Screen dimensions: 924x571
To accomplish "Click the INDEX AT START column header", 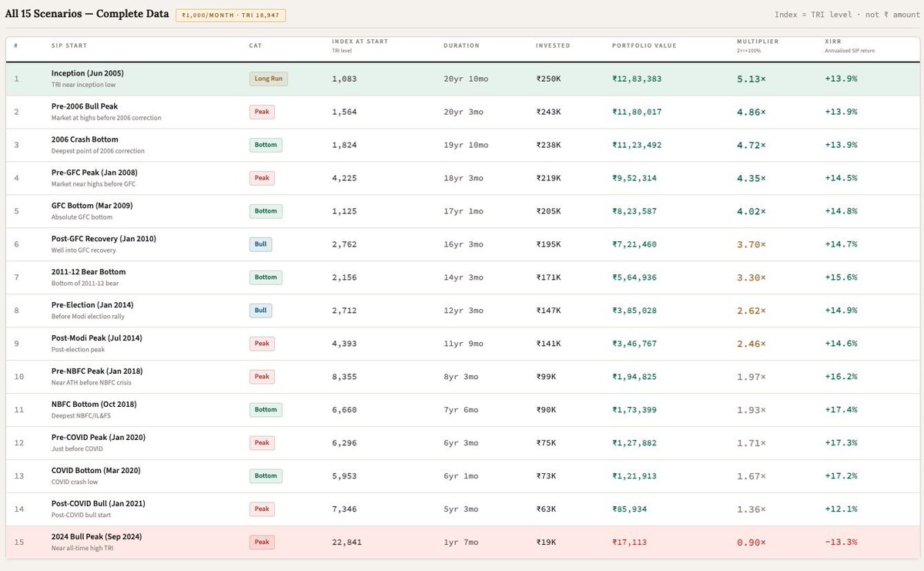I will (360, 42).
